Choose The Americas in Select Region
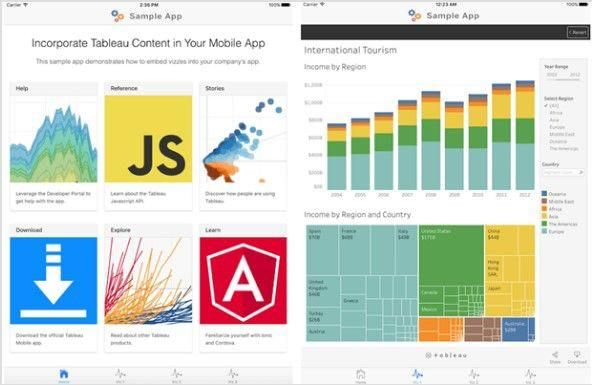Image resolution: width=592 pixels, height=385 pixels. [563, 149]
